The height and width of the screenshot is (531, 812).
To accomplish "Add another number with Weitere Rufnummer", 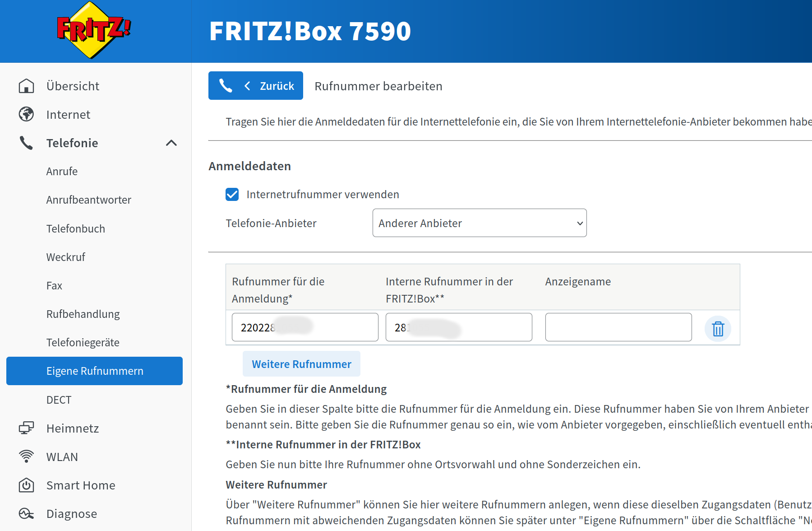I will click(x=301, y=364).
